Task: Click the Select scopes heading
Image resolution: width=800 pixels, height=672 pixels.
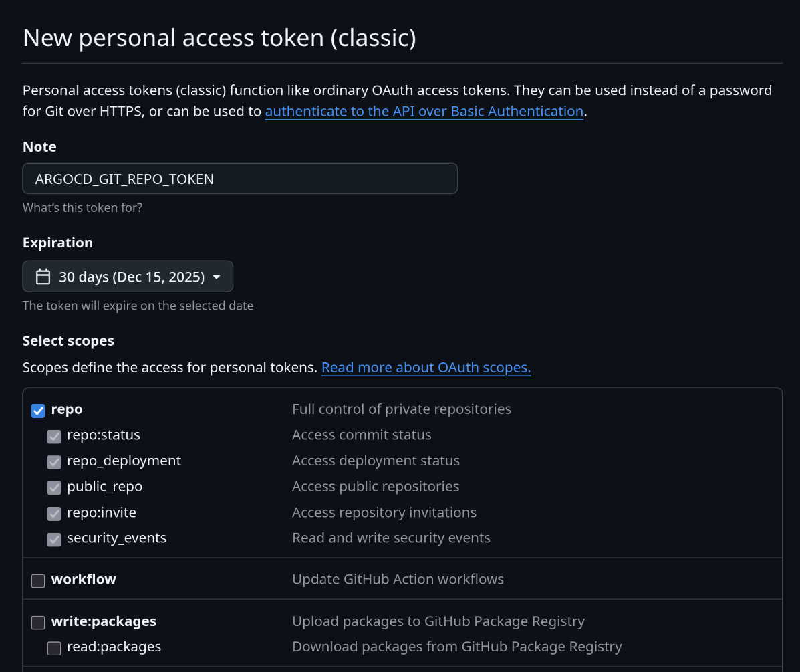Action: [68, 341]
